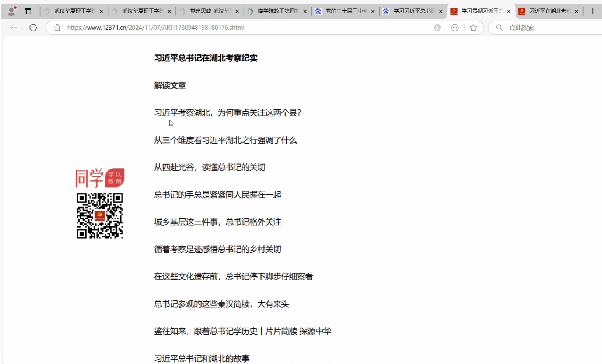The width and height of the screenshot is (602, 364).
Task: Click the magnifier icon in the search box
Action: click(x=499, y=28)
